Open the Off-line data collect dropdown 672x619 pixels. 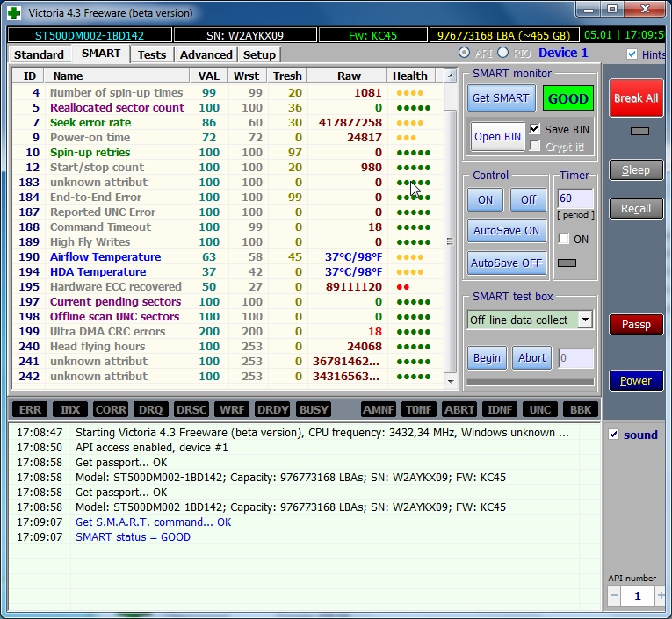click(x=585, y=320)
